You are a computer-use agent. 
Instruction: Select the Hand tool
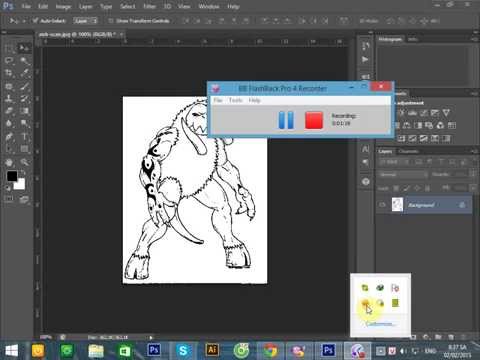[9, 162]
